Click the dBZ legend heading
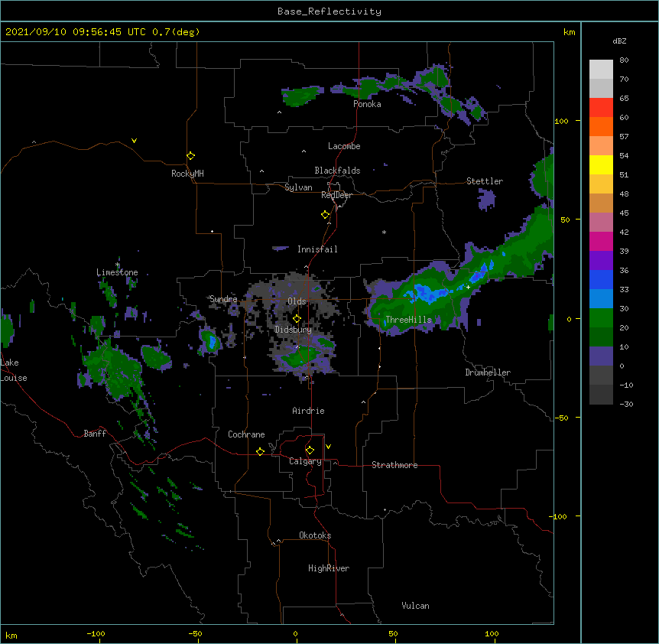 [x=619, y=41]
